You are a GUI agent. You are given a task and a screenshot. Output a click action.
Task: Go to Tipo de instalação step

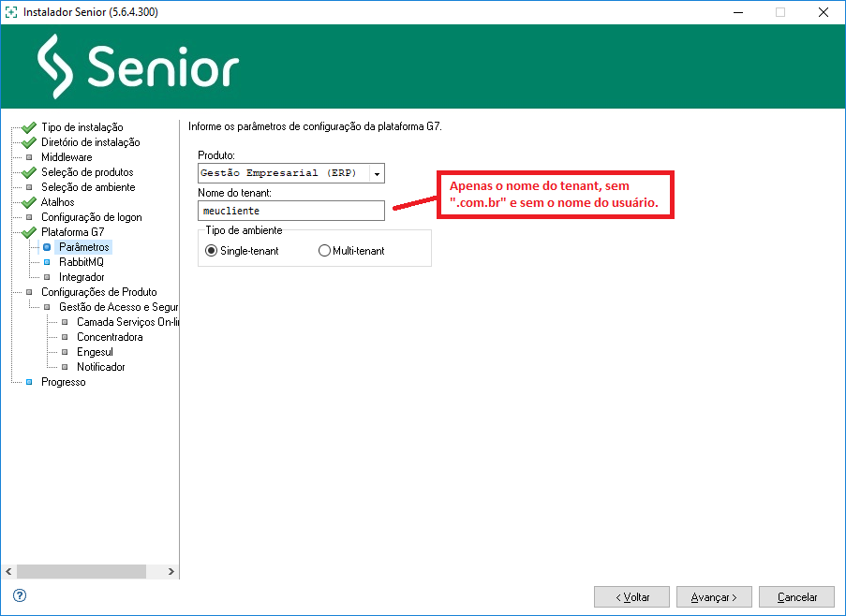pos(82,127)
